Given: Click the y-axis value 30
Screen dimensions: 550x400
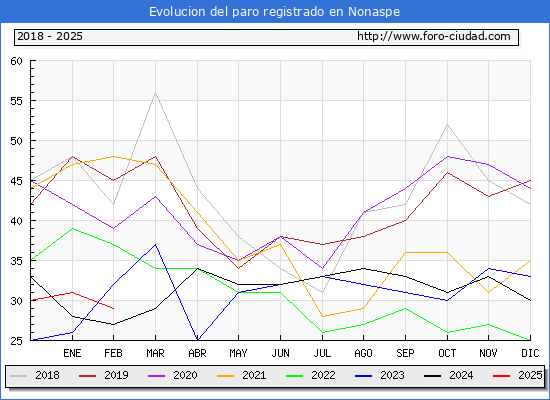Looking at the screenshot, I should (x=16, y=301).
